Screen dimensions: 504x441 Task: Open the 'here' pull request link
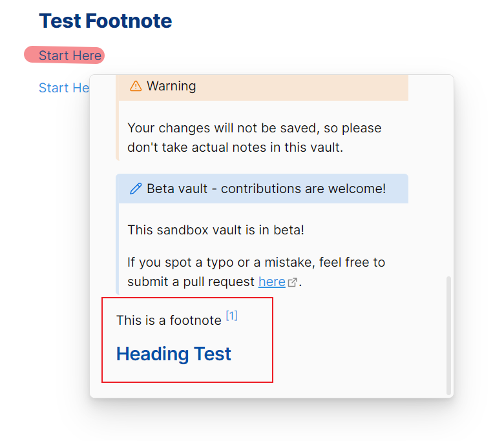point(271,282)
